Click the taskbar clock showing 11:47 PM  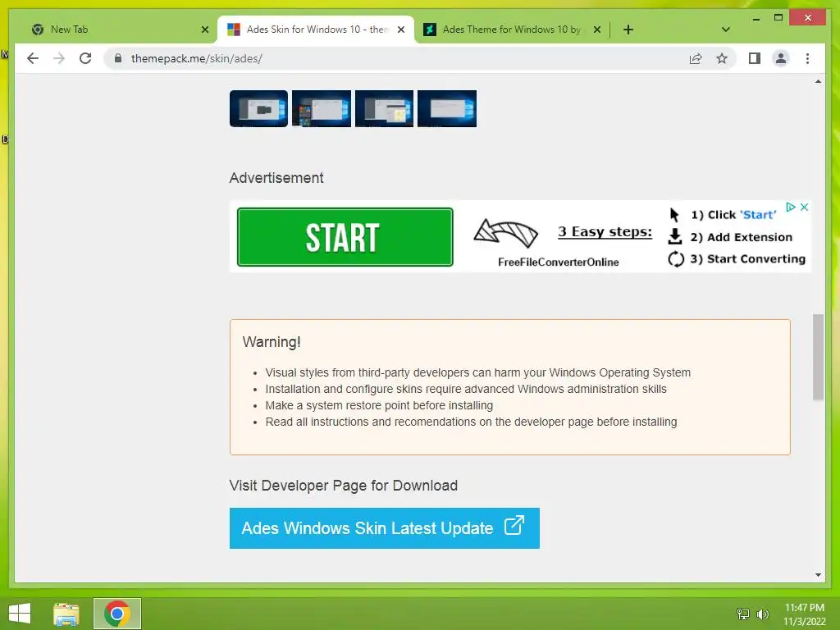point(804,614)
